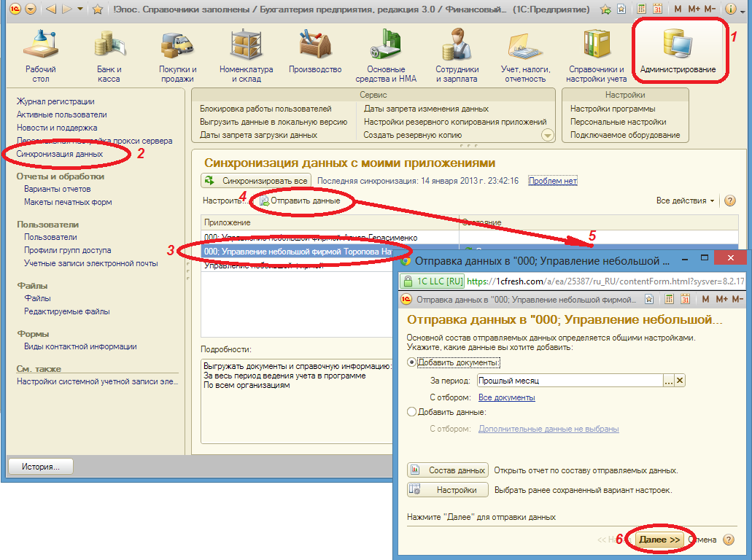The height and width of the screenshot is (560, 752).
Task: Click Состав данных button
Action: 448,470
